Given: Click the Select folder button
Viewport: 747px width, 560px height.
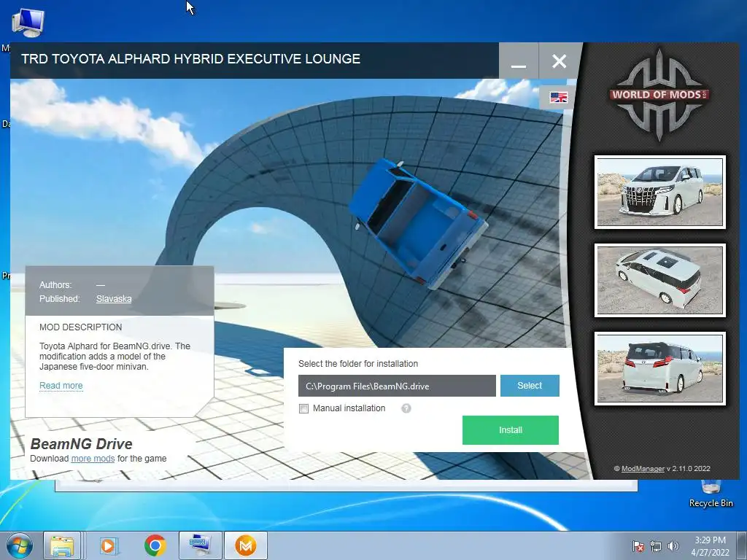Looking at the screenshot, I should (x=530, y=386).
